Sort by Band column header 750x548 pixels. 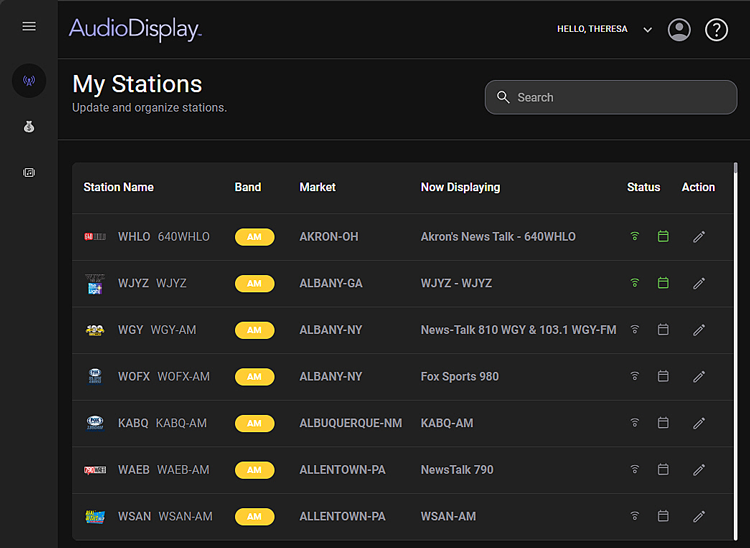point(248,187)
